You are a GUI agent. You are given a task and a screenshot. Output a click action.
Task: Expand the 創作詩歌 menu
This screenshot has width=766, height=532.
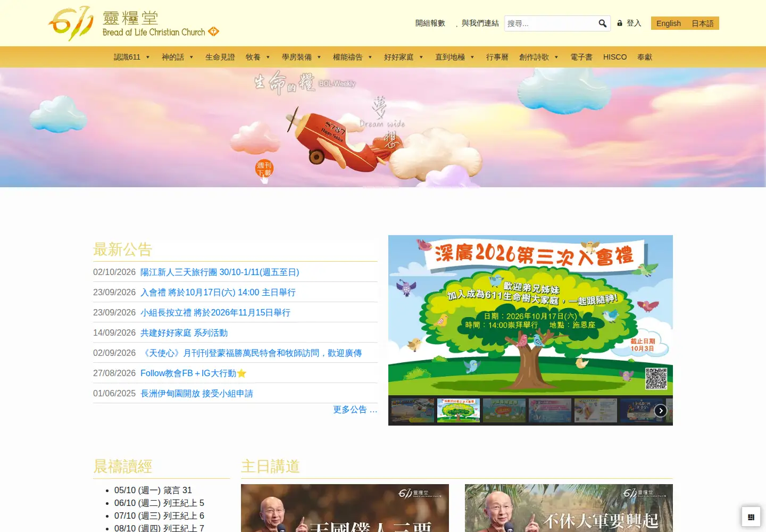(x=539, y=57)
